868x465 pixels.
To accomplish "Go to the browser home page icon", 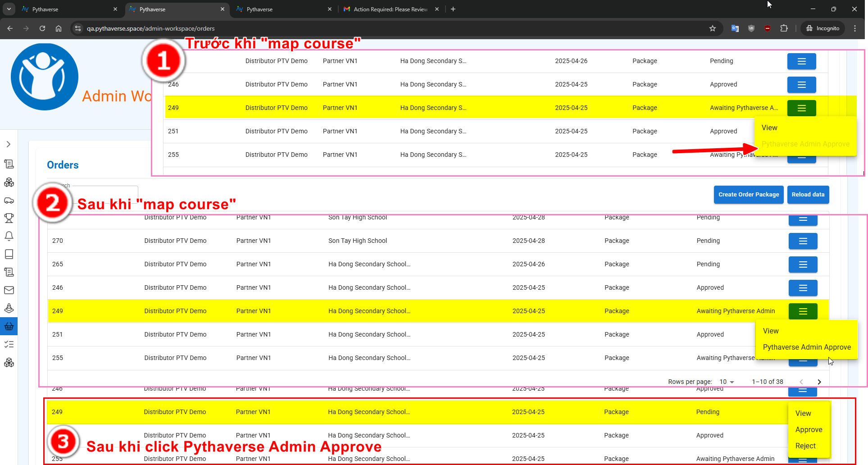I will click(x=59, y=28).
